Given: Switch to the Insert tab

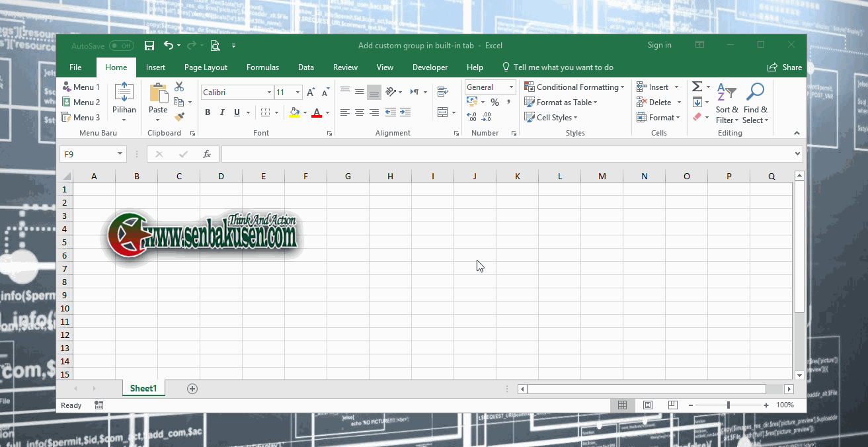Looking at the screenshot, I should pos(156,67).
